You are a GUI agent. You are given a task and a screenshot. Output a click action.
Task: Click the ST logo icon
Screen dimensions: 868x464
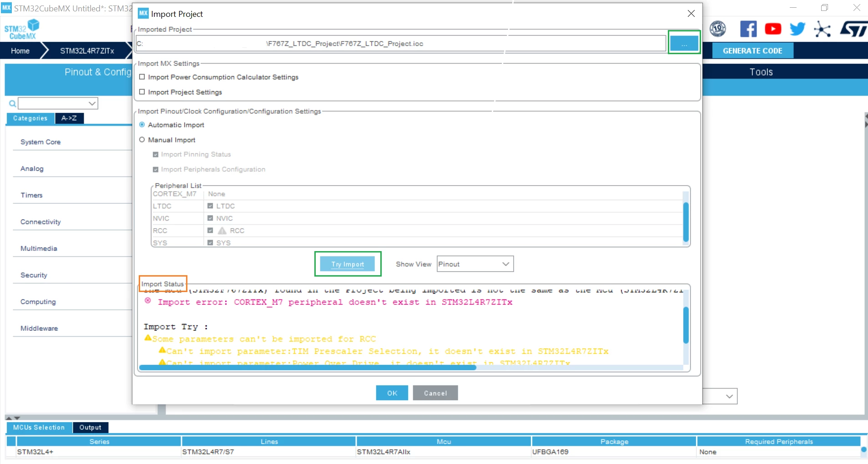(x=853, y=29)
